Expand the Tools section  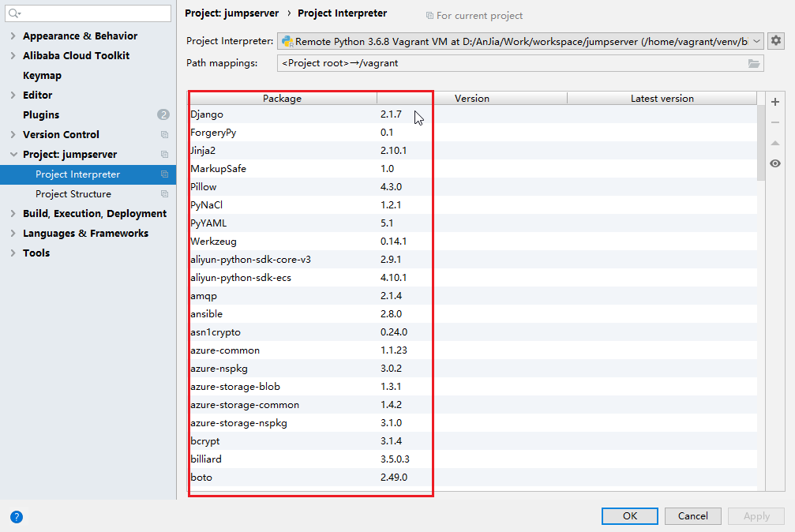pyautogui.click(x=13, y=253)
